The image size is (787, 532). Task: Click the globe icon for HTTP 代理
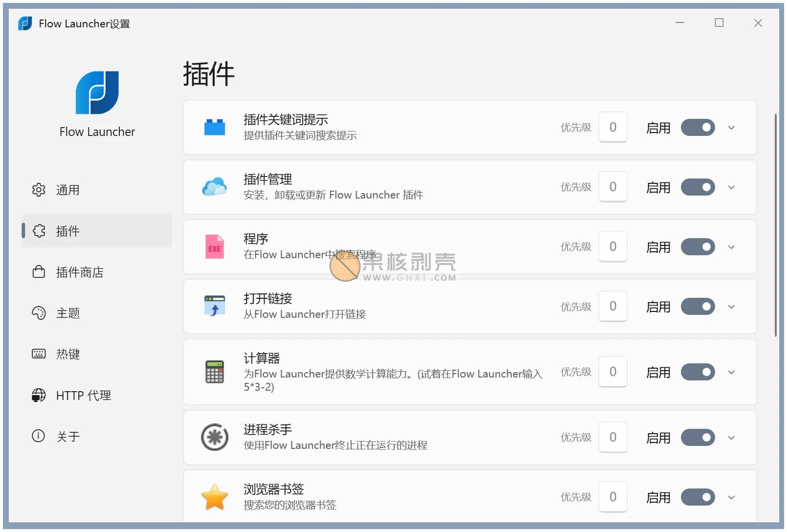point(39,395)
